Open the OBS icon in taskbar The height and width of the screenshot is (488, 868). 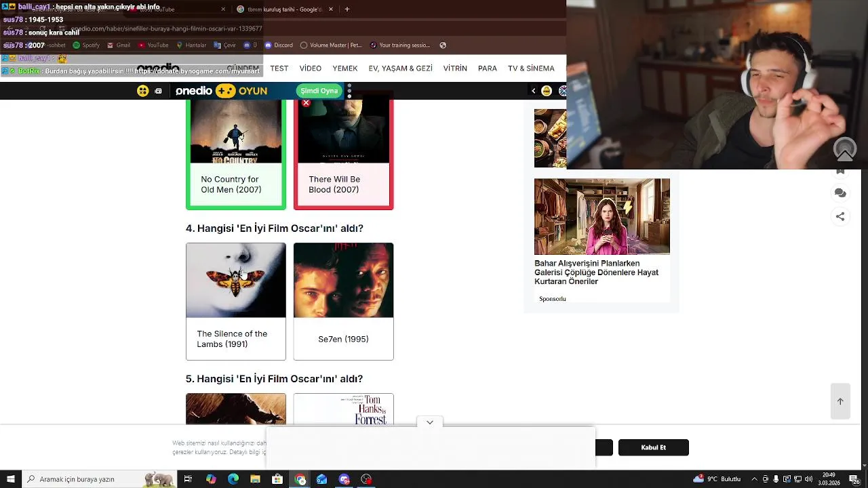(367, 479)
